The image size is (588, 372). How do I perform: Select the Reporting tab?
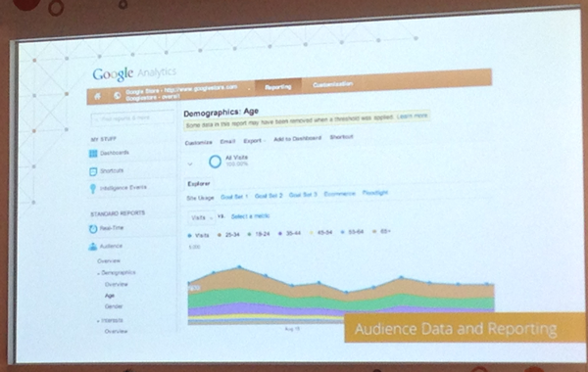pos(278,86)
